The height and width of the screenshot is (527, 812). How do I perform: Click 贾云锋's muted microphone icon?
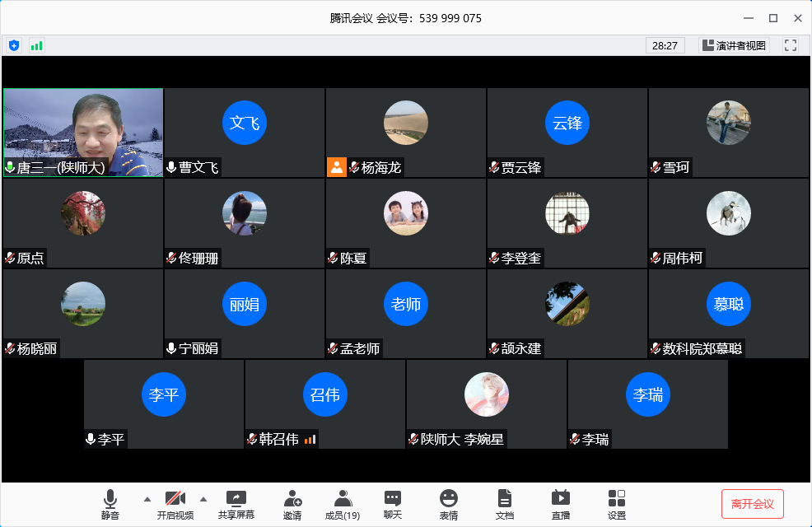click(x=495, y=167)
